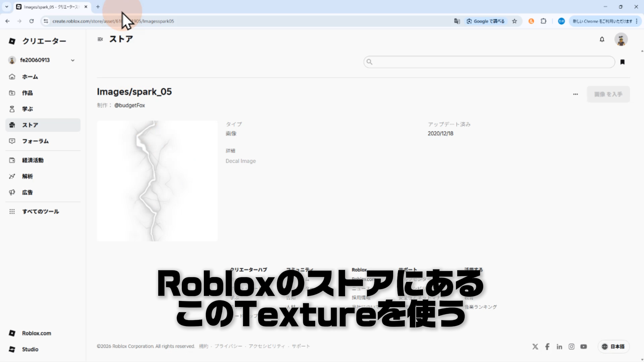644x362 pixels.
Task: Collapse sidebar with the menu toggle icon
Action: (100, 39)
